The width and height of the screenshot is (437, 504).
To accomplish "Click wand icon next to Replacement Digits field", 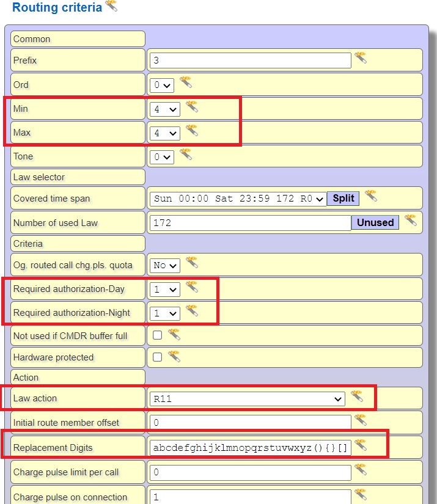I will (x=361, y=446).
